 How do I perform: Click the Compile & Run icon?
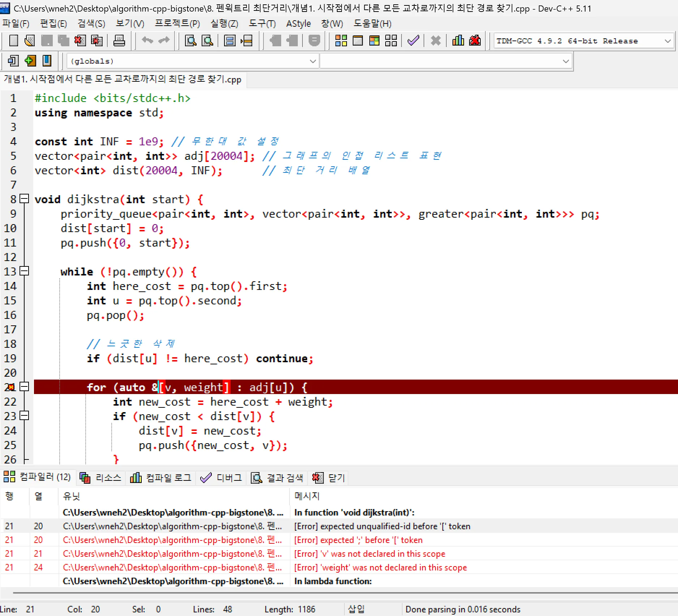click(x=374, y=40)
